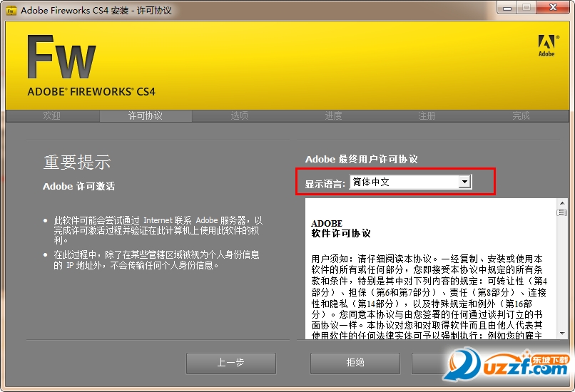Click the installer title bar Fw icon
The image size is (575, 392).
point(11,11)
